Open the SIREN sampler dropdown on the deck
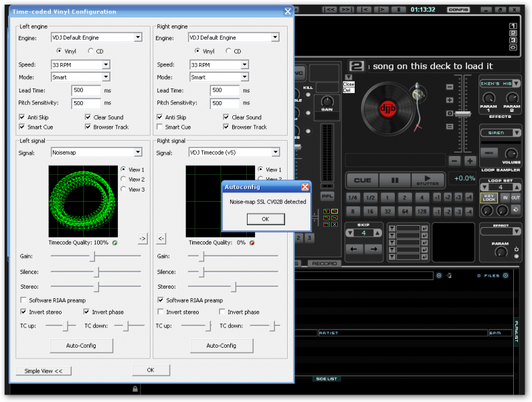Screen dimensions: 532x402 coord(517,133)
